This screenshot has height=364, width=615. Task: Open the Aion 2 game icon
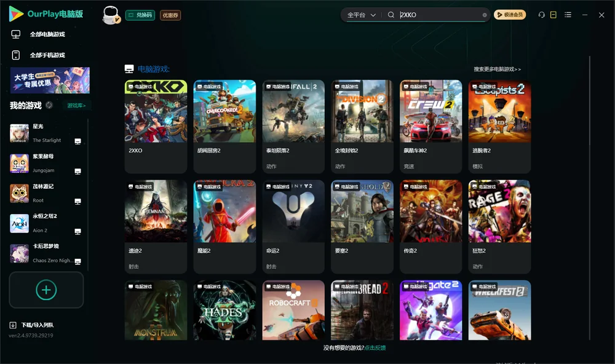click(19, 224)
